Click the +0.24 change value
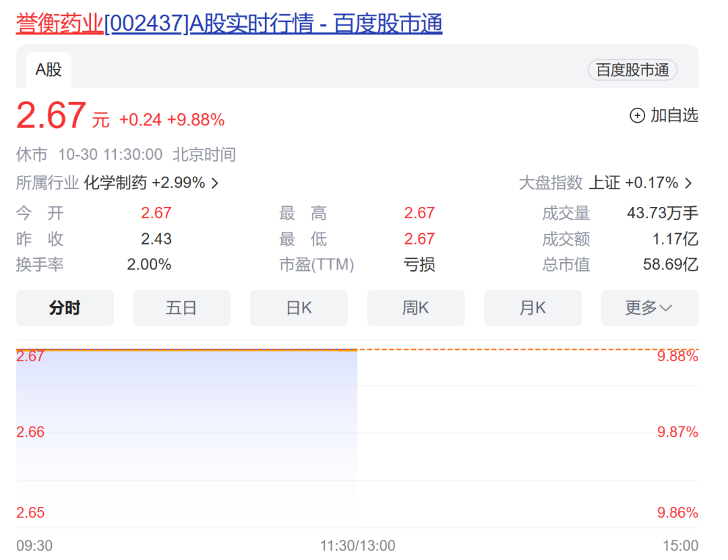 click(140, 120)
